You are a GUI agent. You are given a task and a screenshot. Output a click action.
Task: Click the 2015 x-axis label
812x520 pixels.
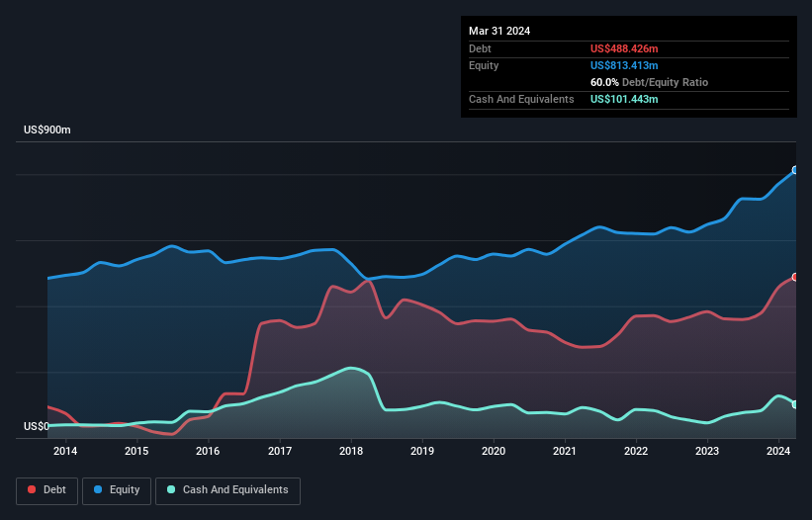click(x=136, y=451)
